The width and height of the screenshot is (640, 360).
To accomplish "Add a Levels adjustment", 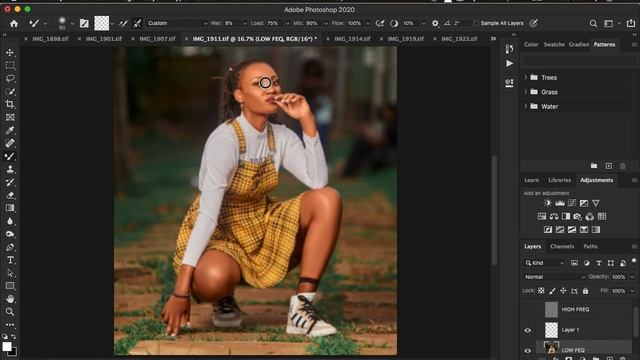I will [560, 203].
